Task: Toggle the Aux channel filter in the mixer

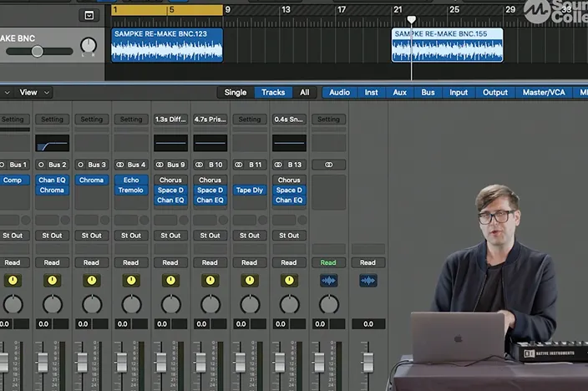Action: click(x=400, y=92)
